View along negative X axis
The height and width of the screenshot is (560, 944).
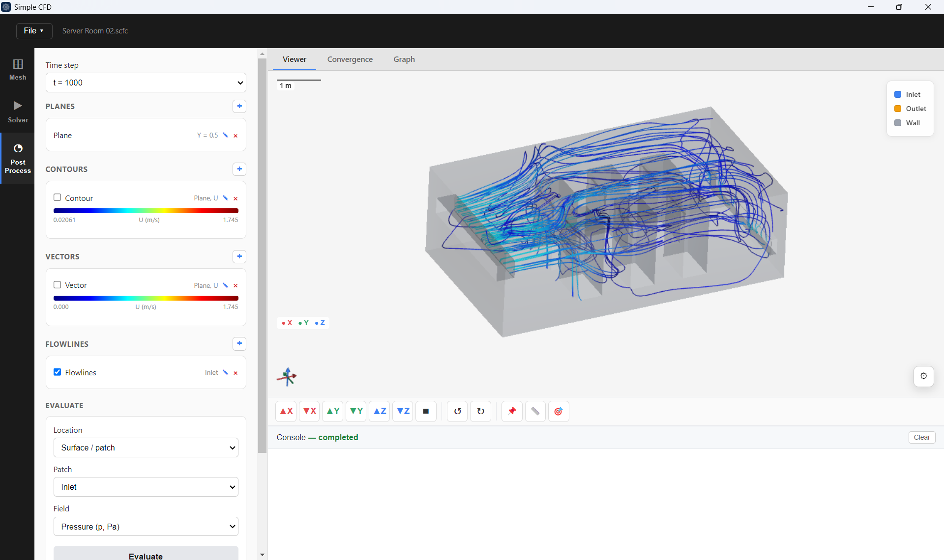[309, 411]
